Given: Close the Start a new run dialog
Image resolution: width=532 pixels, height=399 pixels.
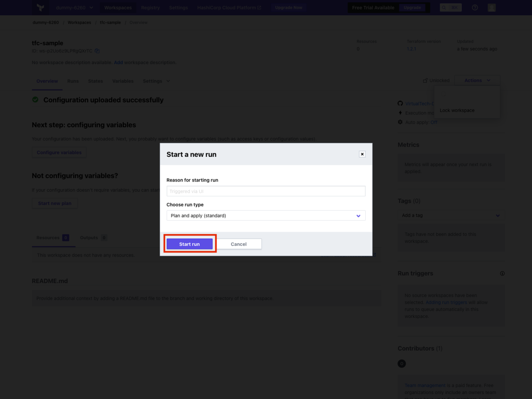Looking at the screenshot, I should [x=362, y=154].
